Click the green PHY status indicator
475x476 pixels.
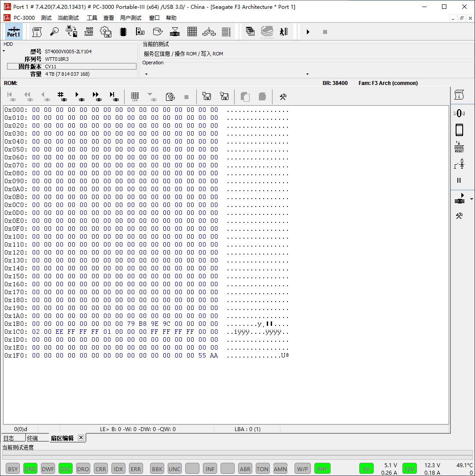[322, 469]
